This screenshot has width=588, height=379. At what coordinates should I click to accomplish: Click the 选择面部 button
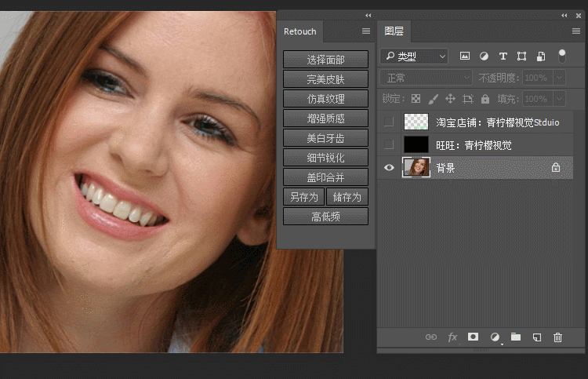[x=325, y=60]
